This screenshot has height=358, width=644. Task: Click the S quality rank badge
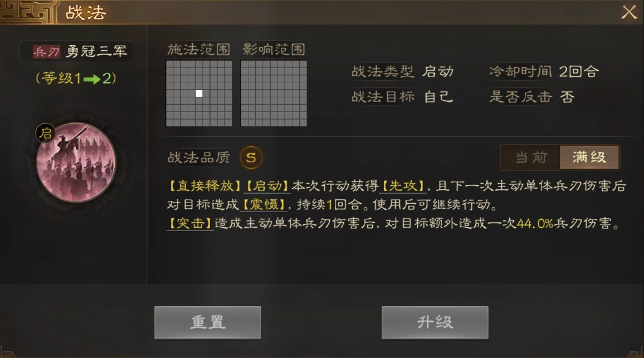(251, 157)
